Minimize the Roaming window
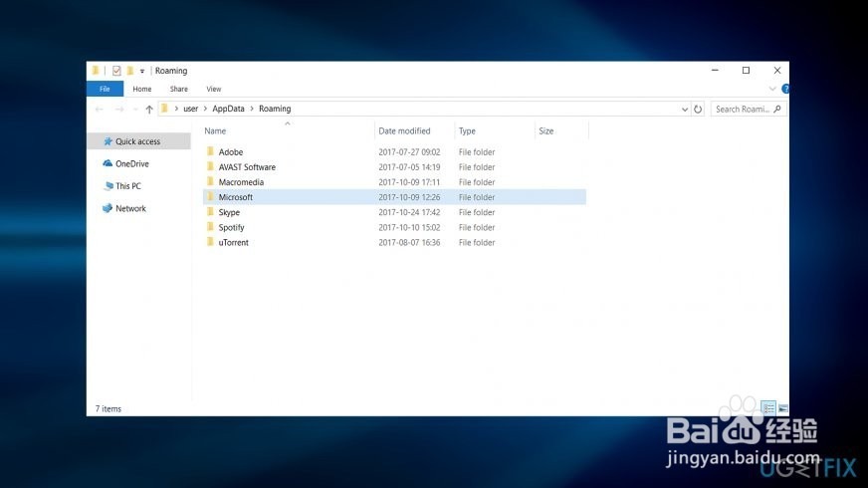The width and height of the screenshot is (868, 488). pos(716,71)
